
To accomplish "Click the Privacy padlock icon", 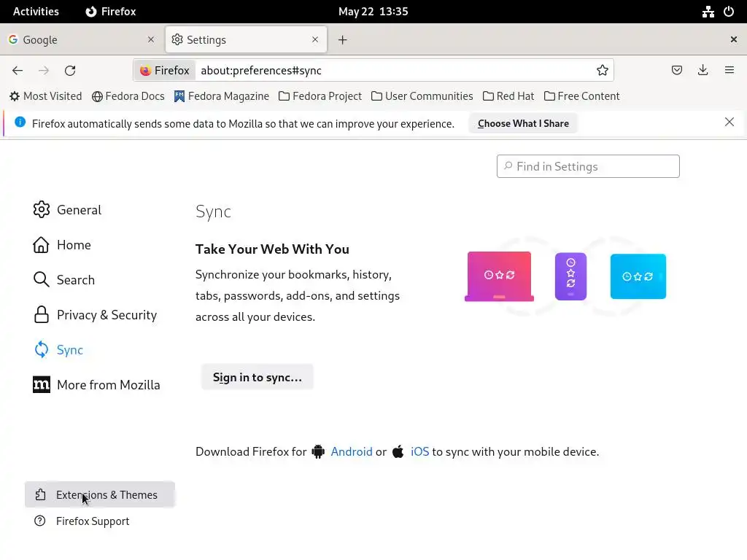I will pos(42,315).
